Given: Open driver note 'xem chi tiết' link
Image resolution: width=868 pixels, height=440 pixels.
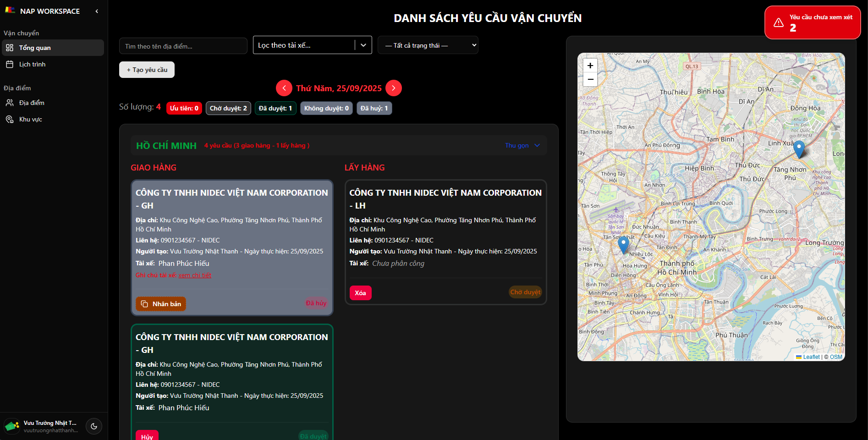Looking at the screenshot, I should pos(195,275).
